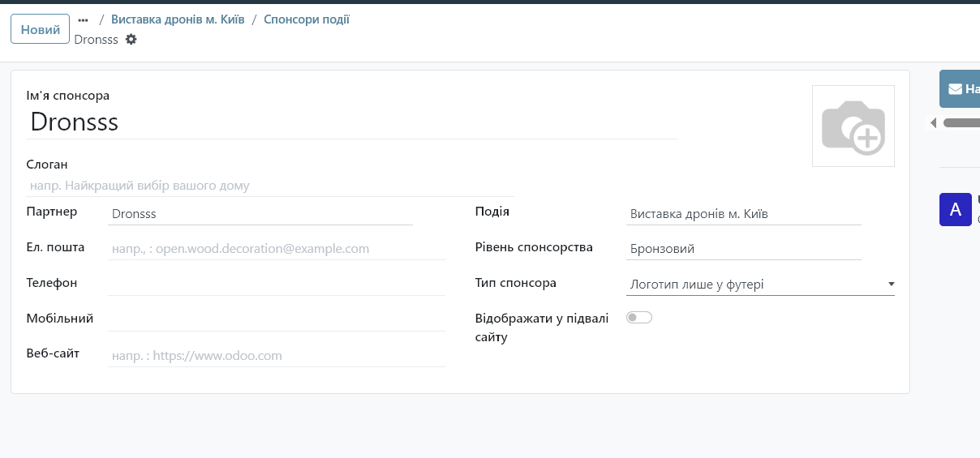Open the Рівень спонсорства selection field
Viewport: 980px width, 458px height.
pos(743,249)
